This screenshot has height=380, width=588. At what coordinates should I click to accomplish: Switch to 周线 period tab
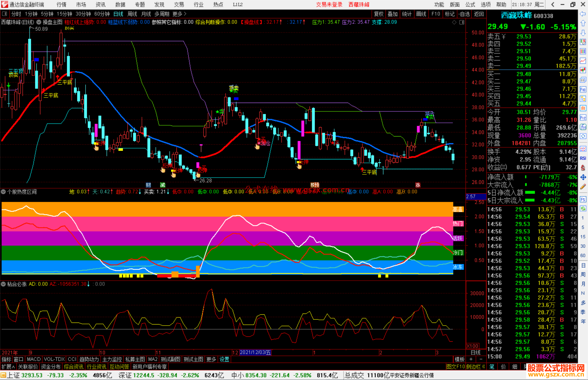[132, 14]
